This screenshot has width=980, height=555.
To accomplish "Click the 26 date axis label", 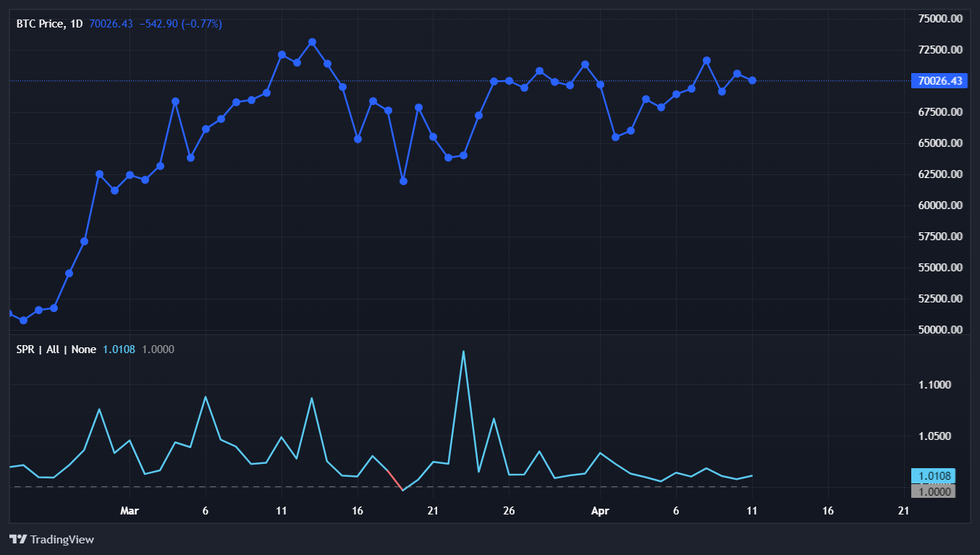I will 509,511.
